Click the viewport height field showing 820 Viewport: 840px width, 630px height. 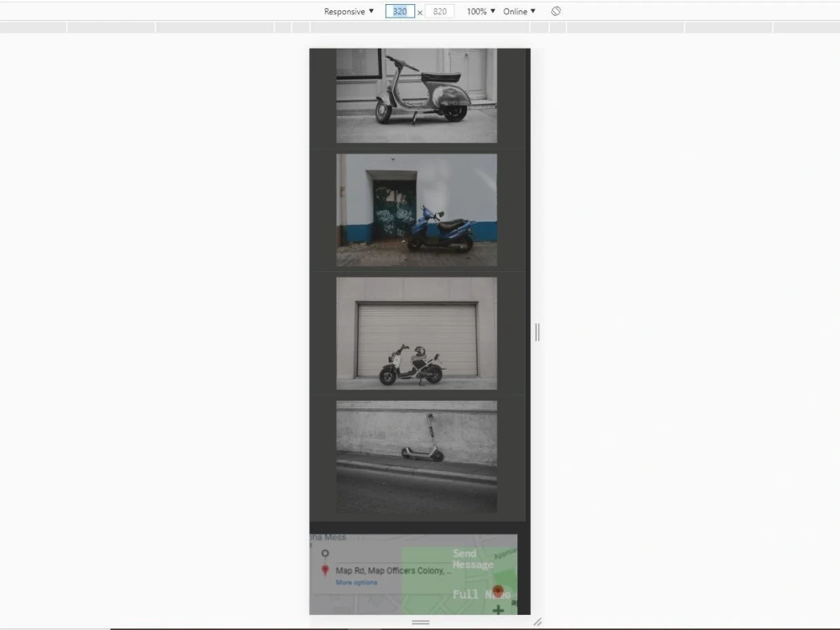pos(439,11)
